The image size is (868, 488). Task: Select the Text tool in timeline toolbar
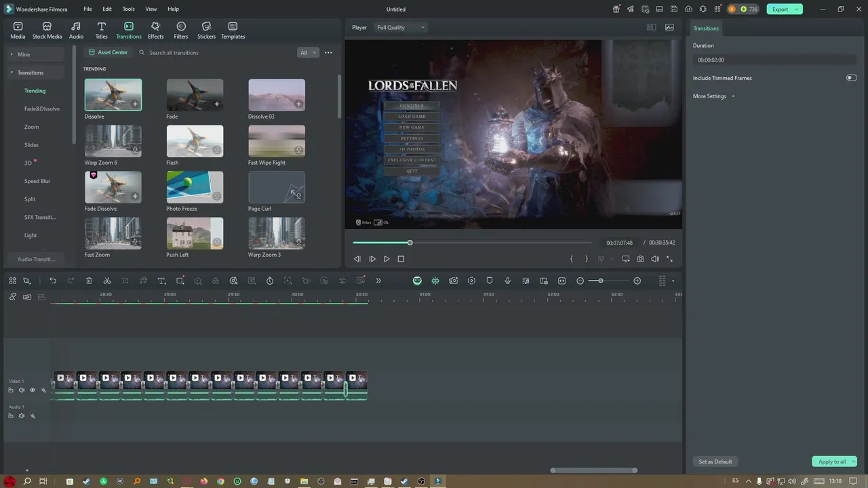coord(161,281)
